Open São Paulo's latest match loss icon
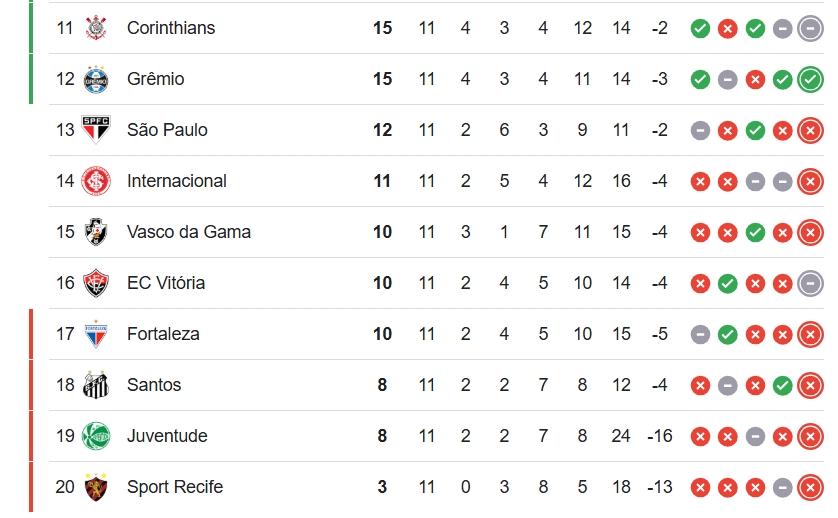This screenshot has height=518, width=838. click(810, 130)
